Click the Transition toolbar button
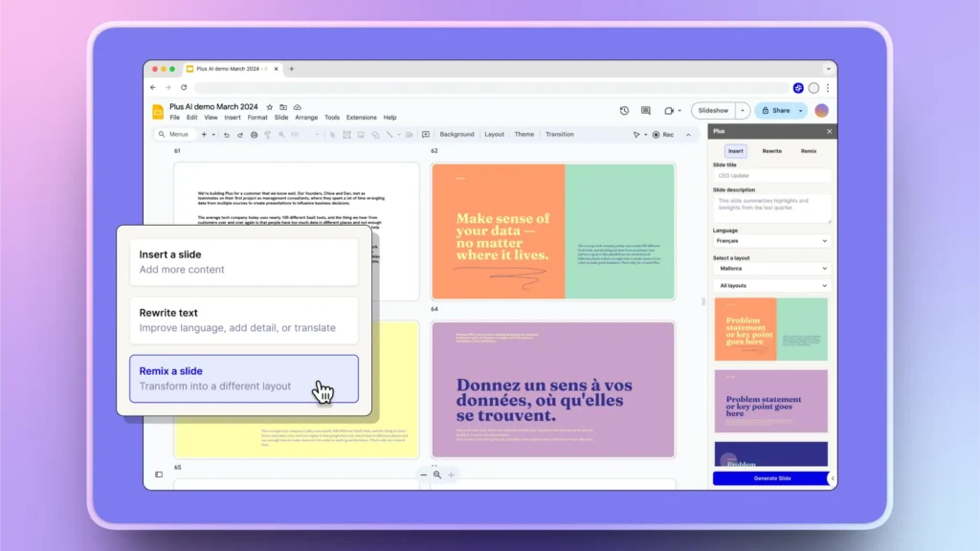Image resolution: width=980 pixels, height=551 pixels. [x=559, y=134]
